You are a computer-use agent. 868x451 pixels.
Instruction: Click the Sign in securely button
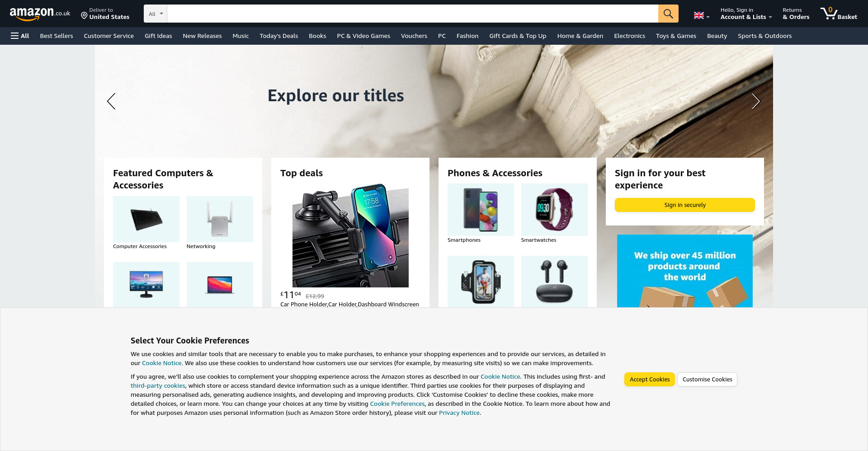pos(685,205)
